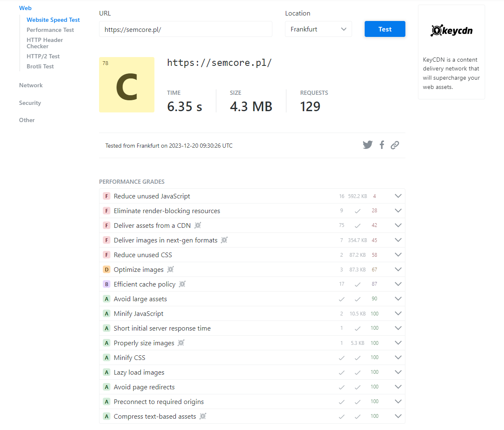Open the Network sidebar section
The width and height of the screenshot is (504, 430).
point(31,85)
